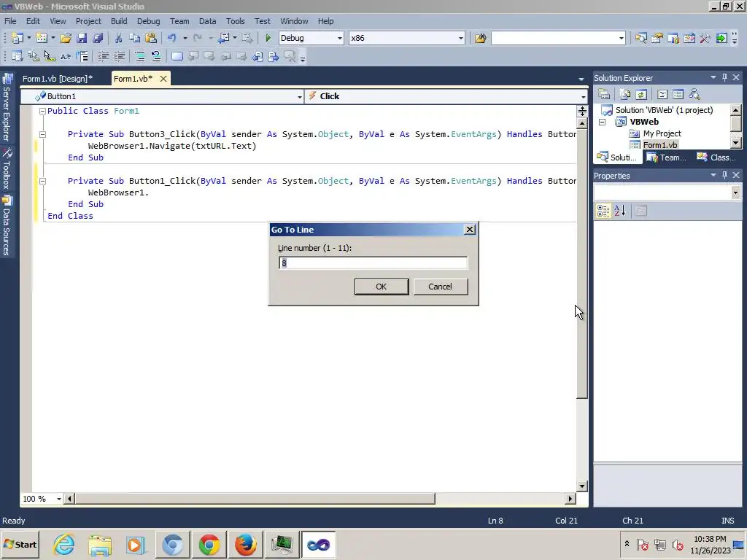Click the Line number input field

[373, 262]
